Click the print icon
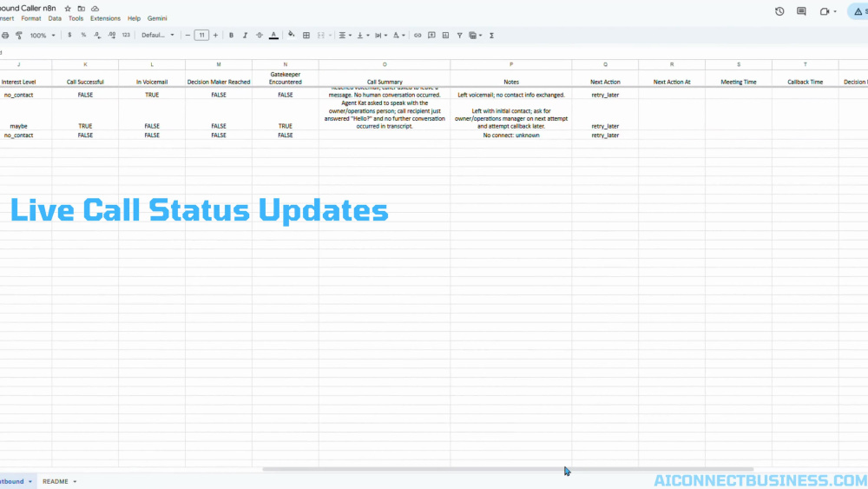Screen dimensions: 868x489 pos(5,36)
